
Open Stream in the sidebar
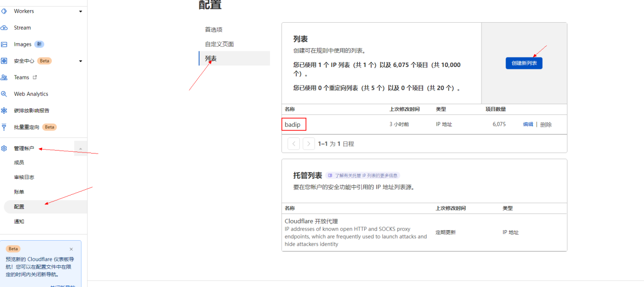coord(22,28)
